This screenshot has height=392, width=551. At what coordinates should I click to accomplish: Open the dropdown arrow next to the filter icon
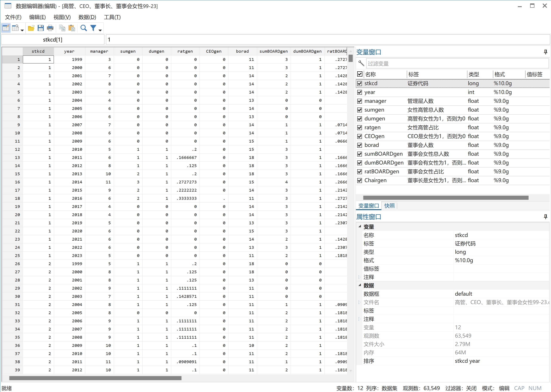(x=100, y=30)
